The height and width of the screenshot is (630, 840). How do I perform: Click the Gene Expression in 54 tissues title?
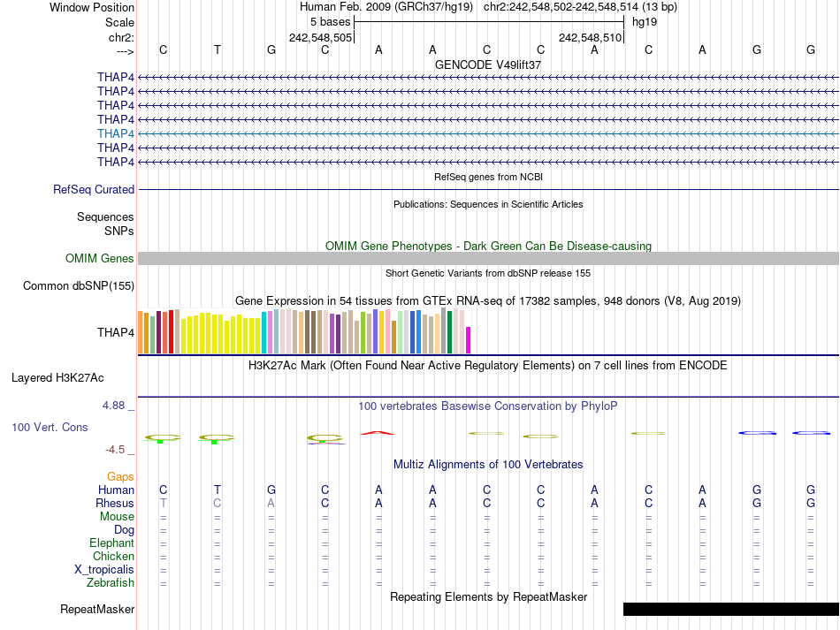(488, 300)
